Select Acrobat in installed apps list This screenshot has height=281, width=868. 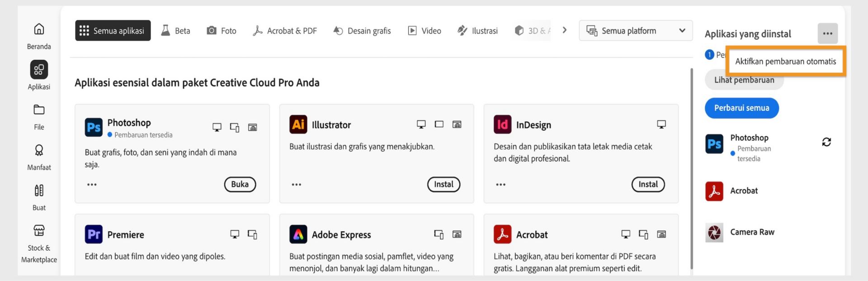pyautogui.click(x=744, y=191)
